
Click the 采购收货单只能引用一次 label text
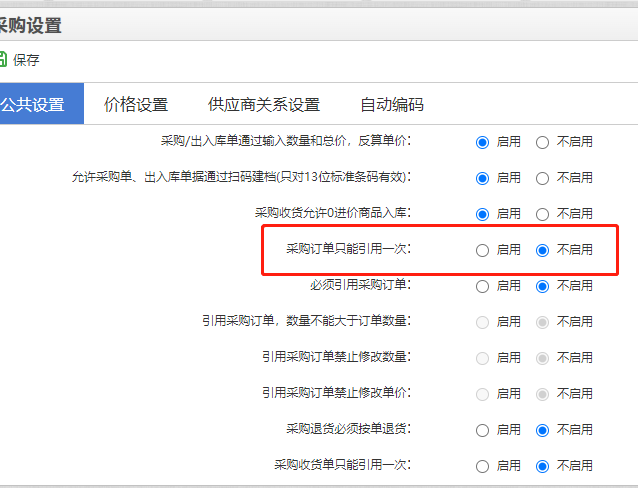343,464
